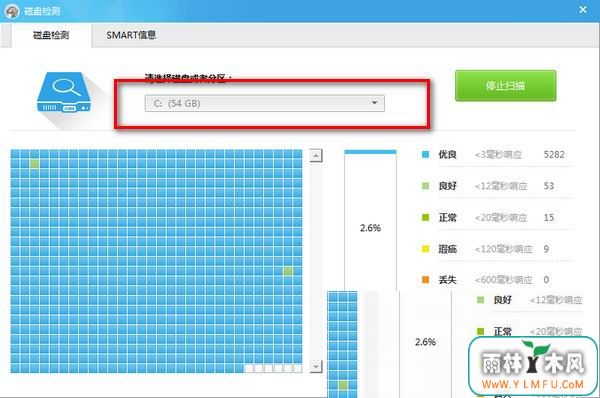Click the WwW.YLMFU.CoM link text
This screenshot has height=398, width=600.
(x=533, y=384)
